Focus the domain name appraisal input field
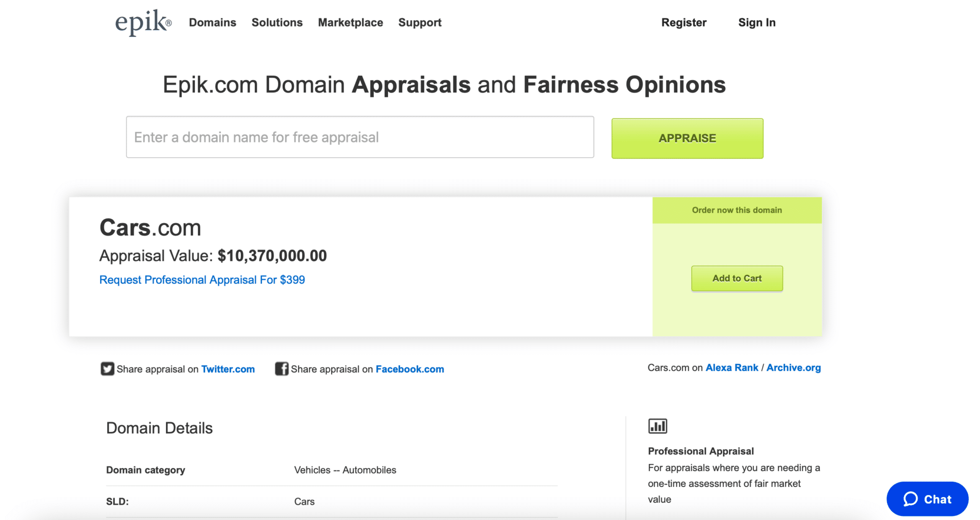Screen dimensions: 980x520 [x=360, y=137]
